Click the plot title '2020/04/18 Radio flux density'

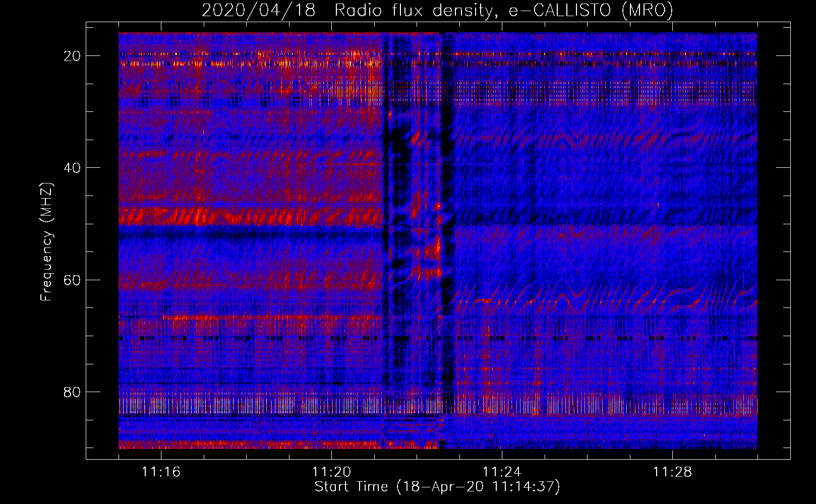click(437, 10)
